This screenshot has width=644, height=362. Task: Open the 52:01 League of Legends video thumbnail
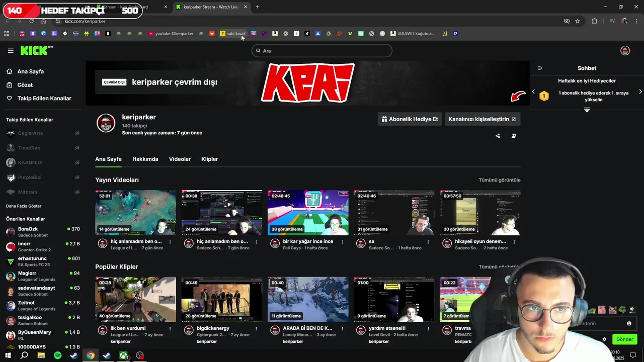tap(136, 213)
